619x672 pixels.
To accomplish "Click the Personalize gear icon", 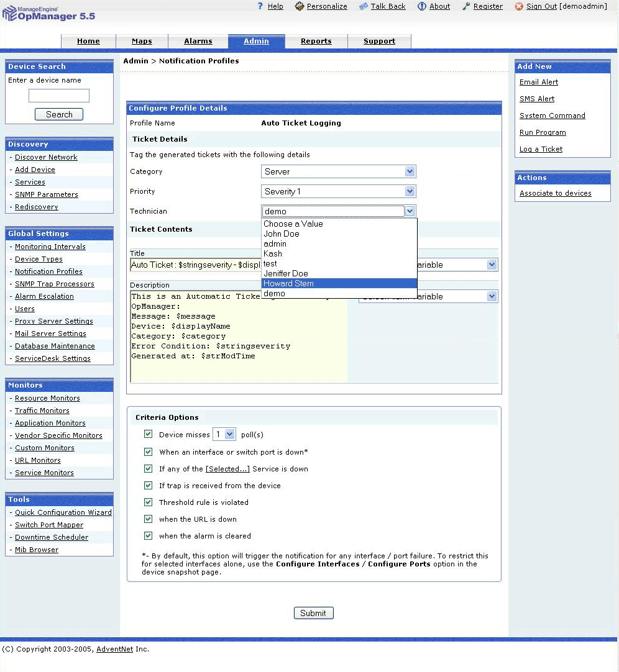I will point(300,6).
